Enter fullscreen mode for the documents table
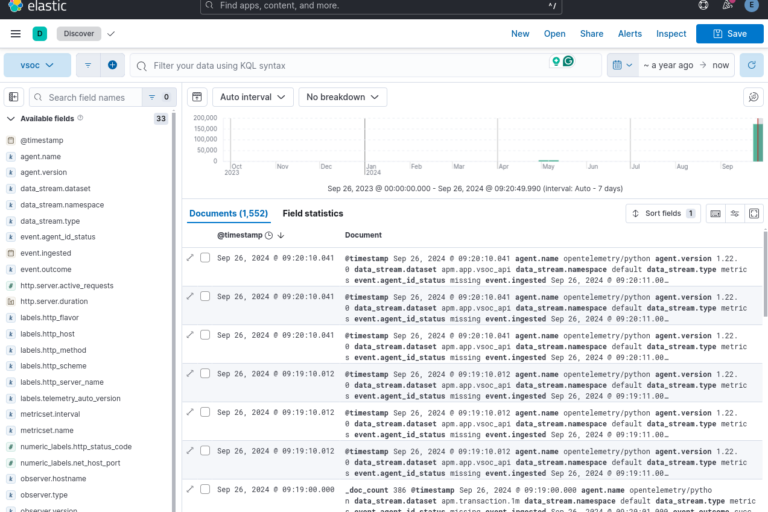Screen dimensions: 768x512 [754, 214]
